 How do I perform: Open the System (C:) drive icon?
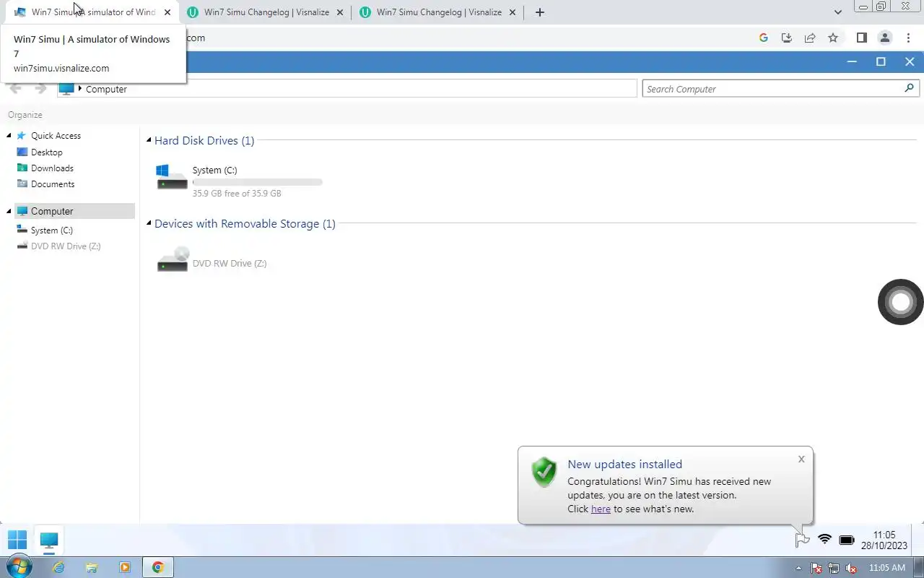coord(172,177)
